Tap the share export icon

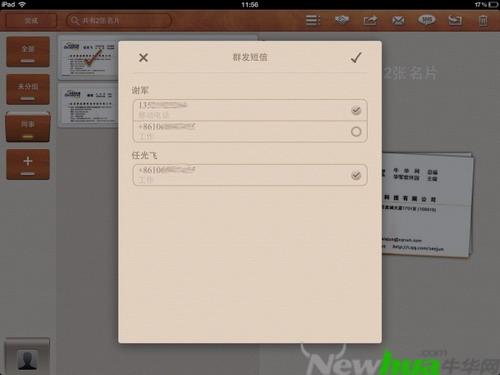click(x=370, y=20)
